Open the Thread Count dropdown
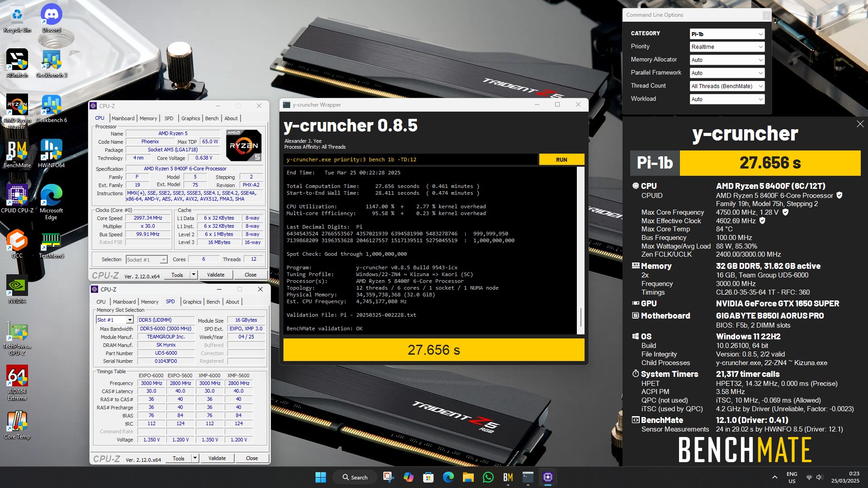Viewport: 868px width, 488px height. click(x=727, y=86)
